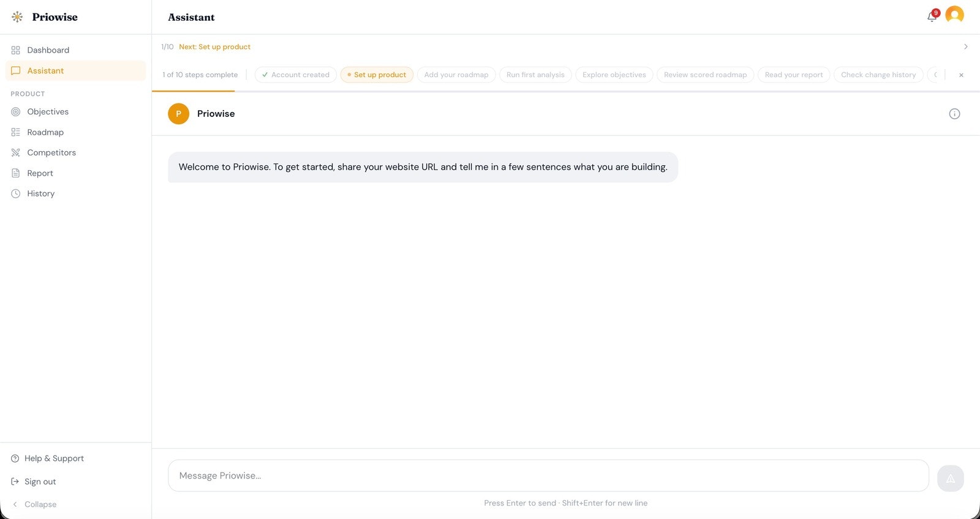
Task: Click the 'Assistant' page heading
Action: [191, 17]
